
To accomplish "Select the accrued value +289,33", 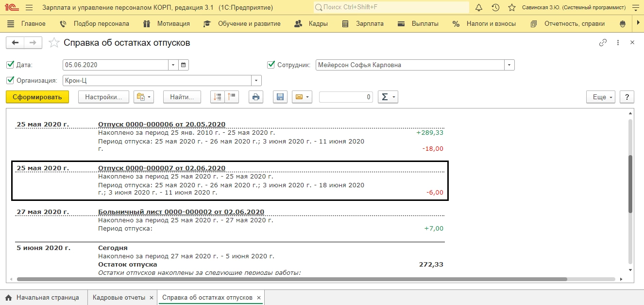I will pos(430,132).
